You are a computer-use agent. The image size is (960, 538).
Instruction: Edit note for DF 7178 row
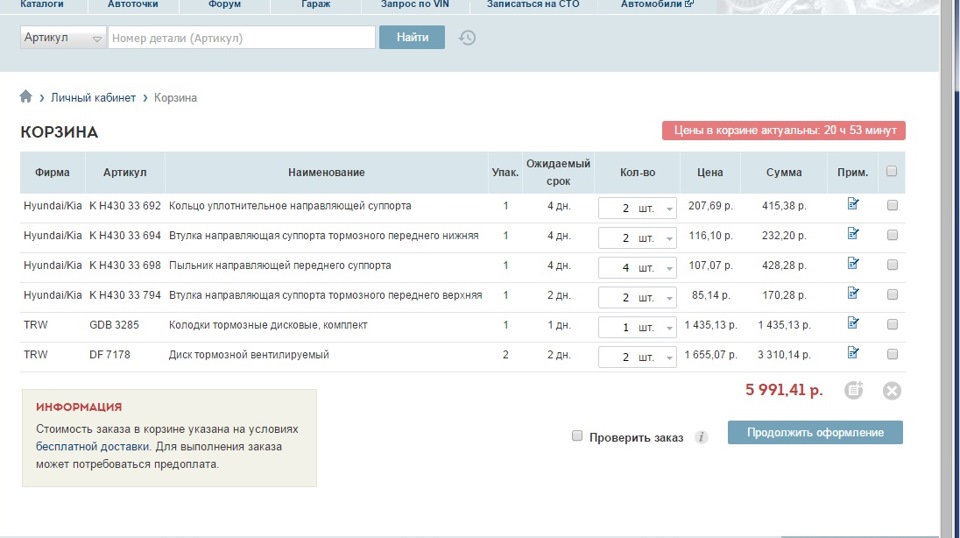point(853,353)
